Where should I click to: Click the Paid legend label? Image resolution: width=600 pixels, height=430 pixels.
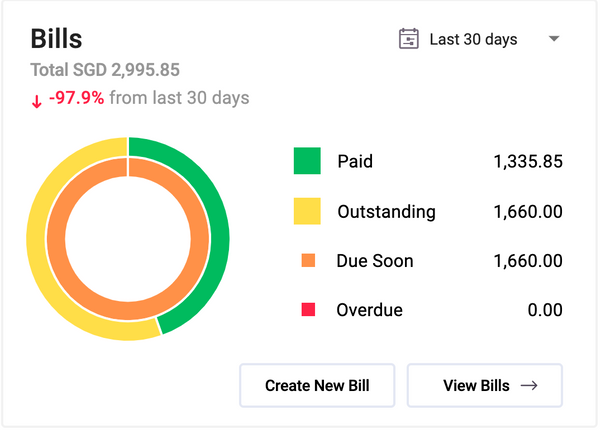point(355,161)
